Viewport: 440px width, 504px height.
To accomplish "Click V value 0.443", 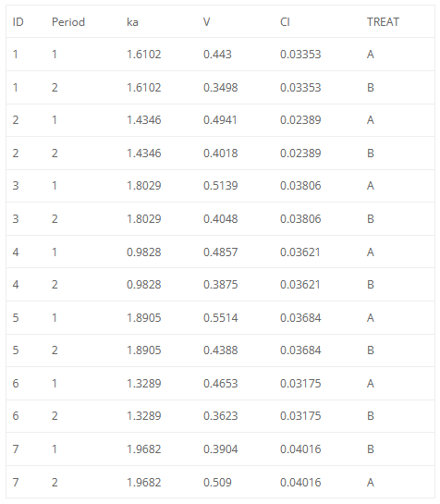I will pyautogui.click(x=217, y=55).
